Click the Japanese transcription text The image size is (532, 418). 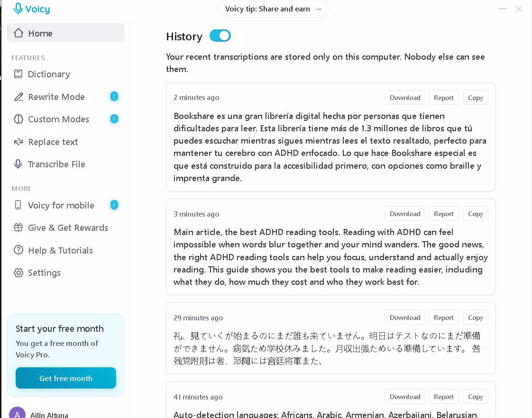click(x=327, y=348)
